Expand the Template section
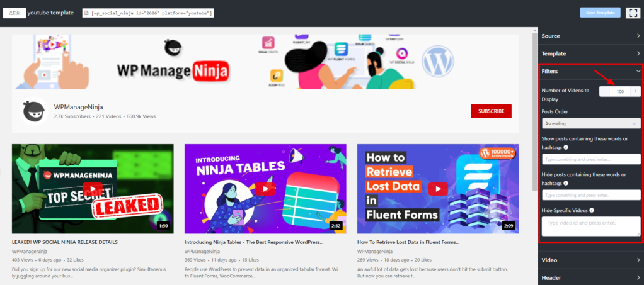The height and width of the screenshot is (285, 644). click(x=590, y=53)
